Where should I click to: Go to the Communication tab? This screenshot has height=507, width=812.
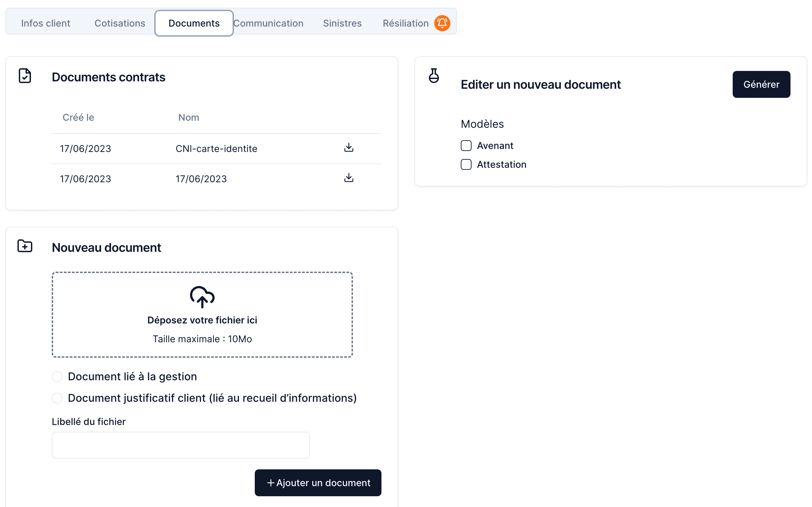click(x=269, y=23)
